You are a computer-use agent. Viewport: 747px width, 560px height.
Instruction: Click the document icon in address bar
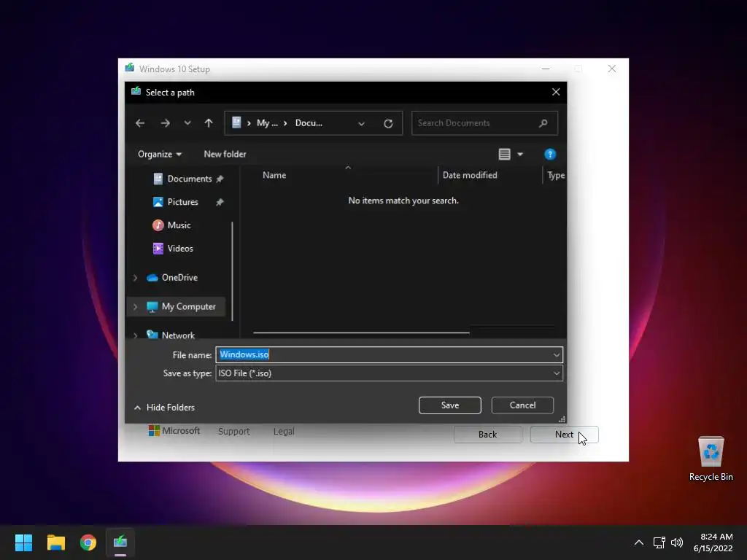click(x=236, y=122)
